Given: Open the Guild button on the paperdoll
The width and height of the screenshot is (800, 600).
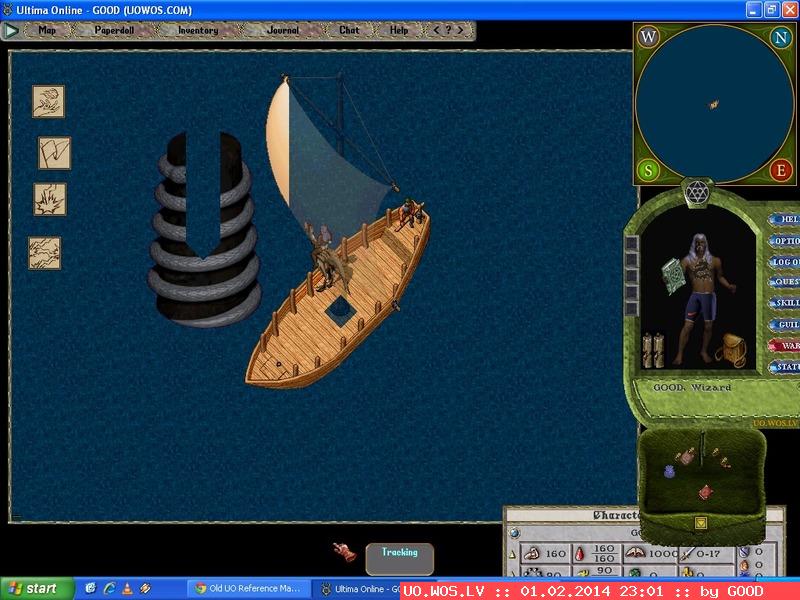Looking at the screenshot, I should [x=786, y=324].
